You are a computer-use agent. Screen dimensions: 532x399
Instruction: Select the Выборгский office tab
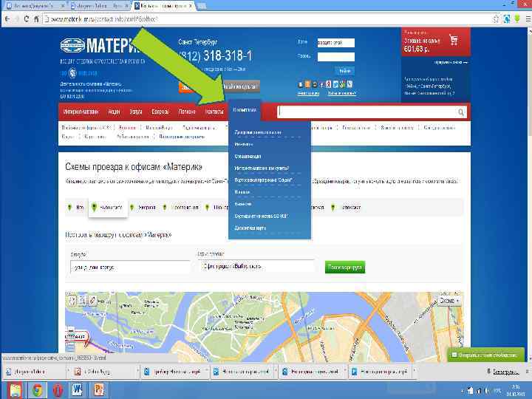[x=108, y=208]
